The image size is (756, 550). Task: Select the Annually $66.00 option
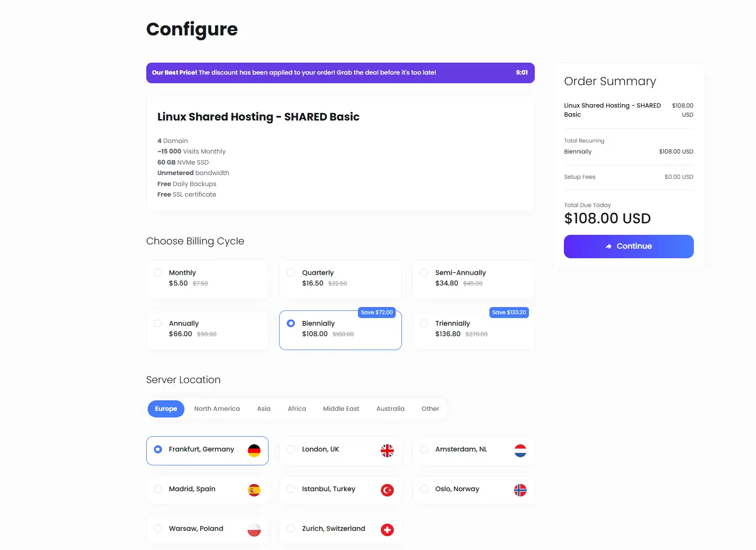point(207,330)
